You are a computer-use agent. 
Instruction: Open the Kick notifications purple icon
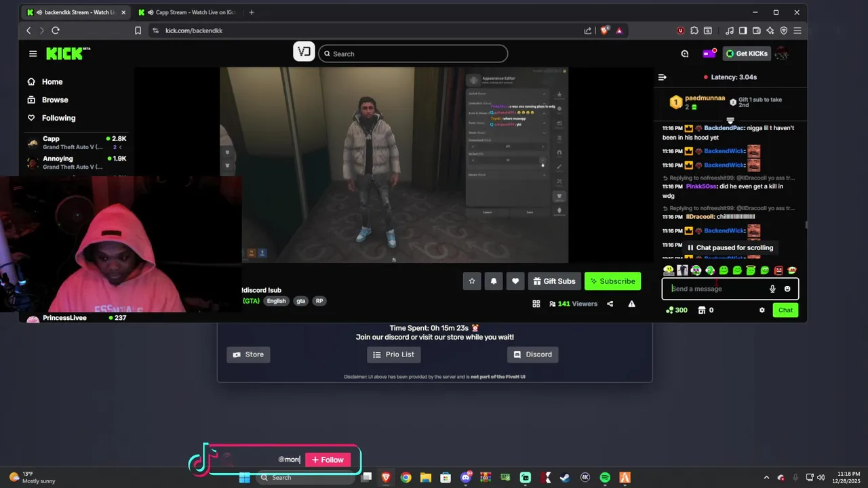click(x=709, y=54)
